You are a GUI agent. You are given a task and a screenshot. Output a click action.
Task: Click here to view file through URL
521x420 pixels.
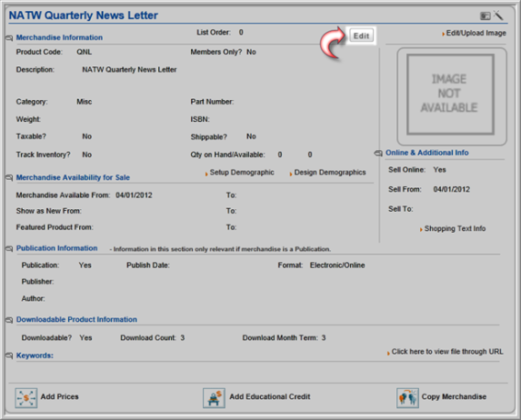(x=446, y=352)
